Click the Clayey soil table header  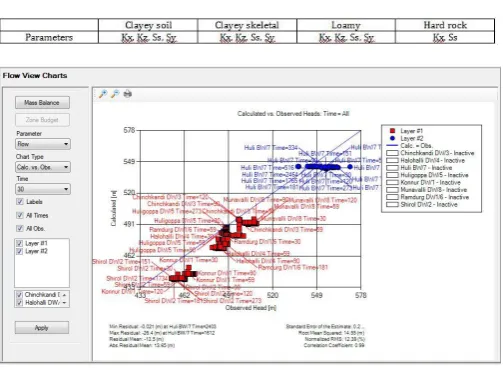(x=148, y=25)
